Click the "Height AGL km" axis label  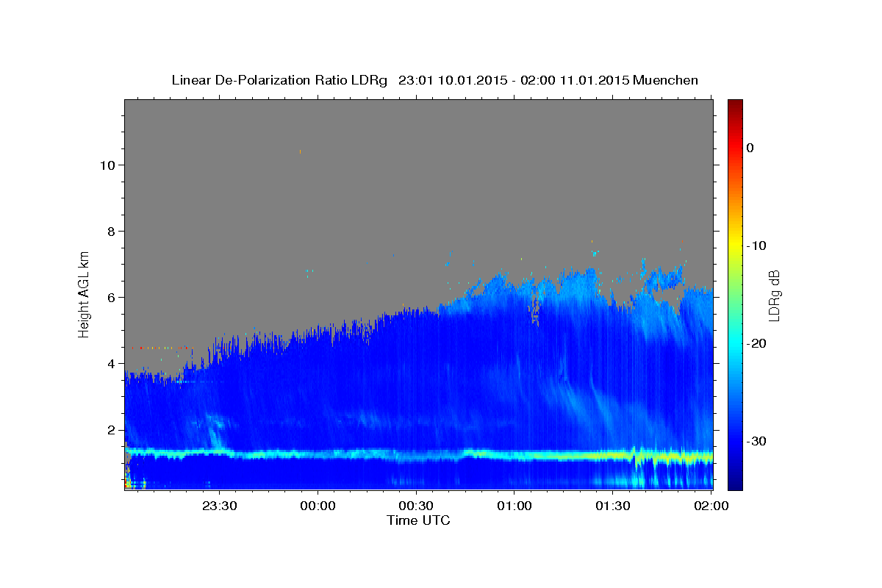[x=85, y=293]
